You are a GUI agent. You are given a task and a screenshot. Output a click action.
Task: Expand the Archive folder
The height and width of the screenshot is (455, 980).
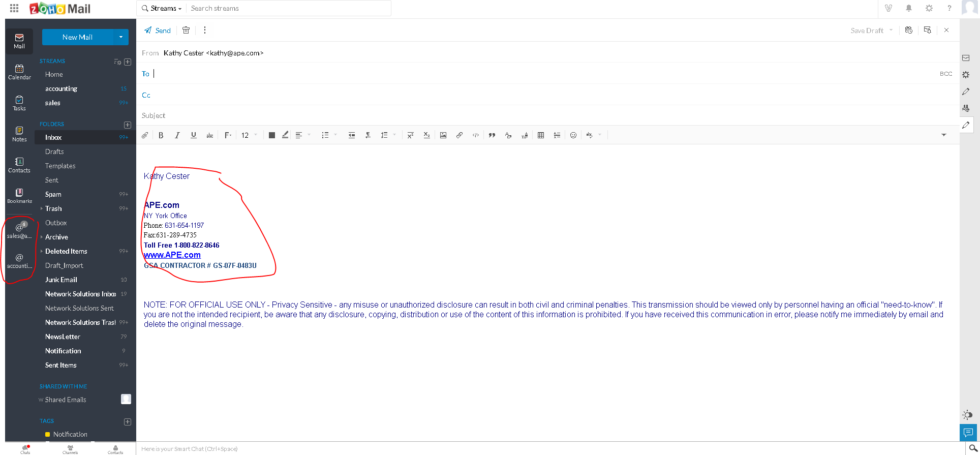41,237
